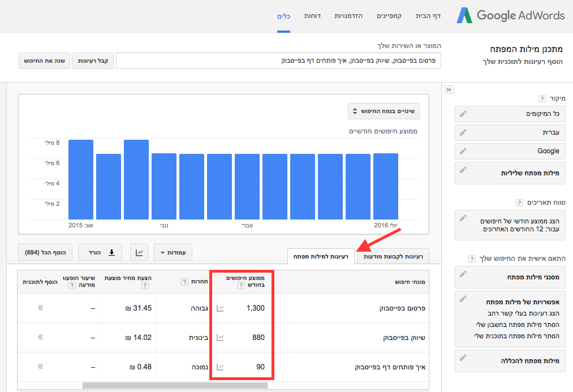Screen dimensions: 573x392
Task: Click the שיווק בפייסבוק search term
Action: point(404,338)
